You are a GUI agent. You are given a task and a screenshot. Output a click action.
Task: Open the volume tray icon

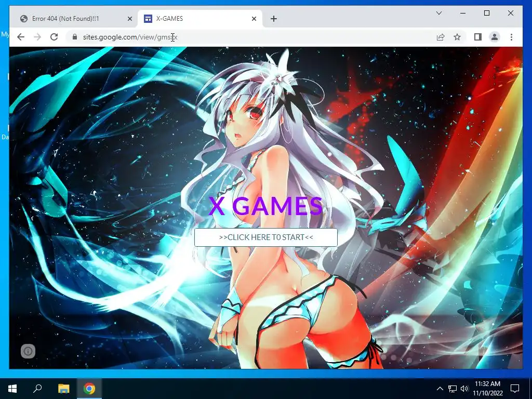464,389
